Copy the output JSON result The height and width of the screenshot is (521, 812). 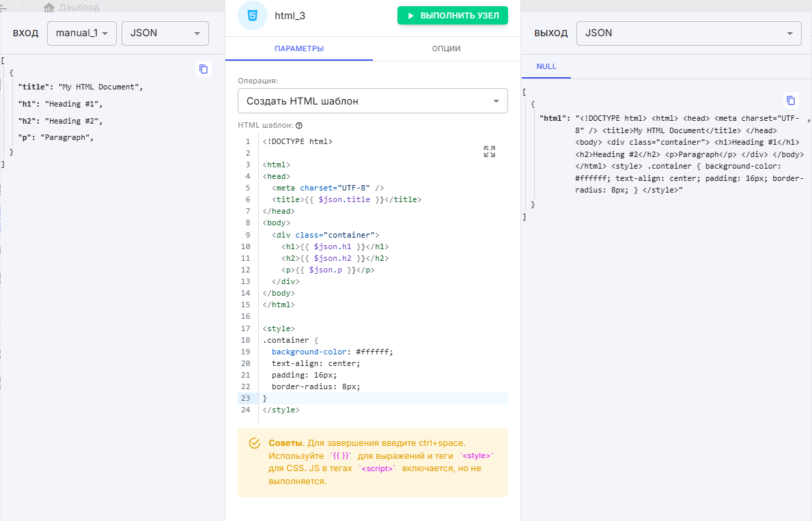click(790, 100)
